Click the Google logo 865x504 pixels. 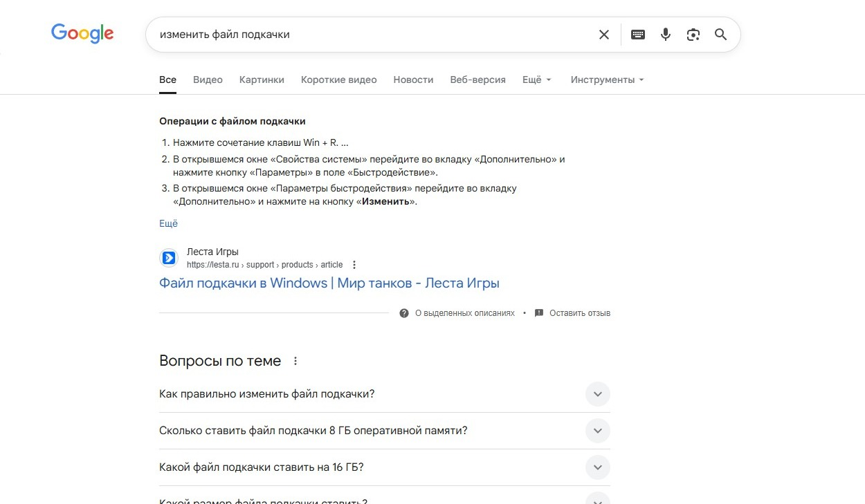coord(82,33)
